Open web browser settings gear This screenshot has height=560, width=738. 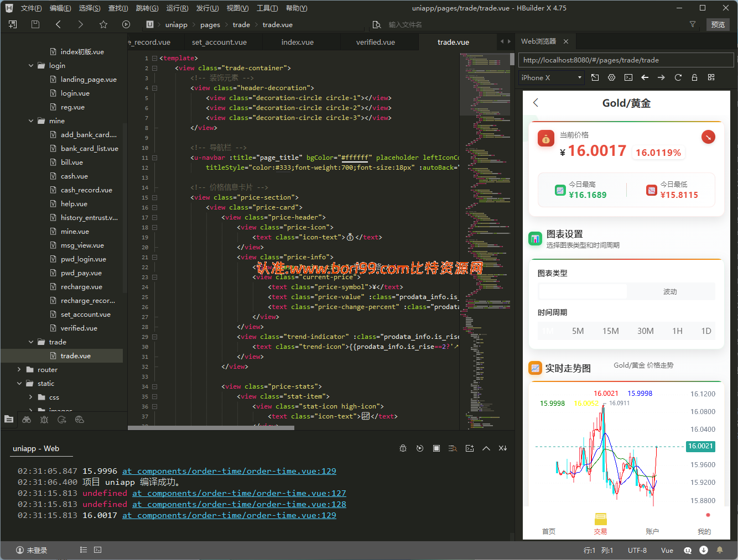click(611, 77)
